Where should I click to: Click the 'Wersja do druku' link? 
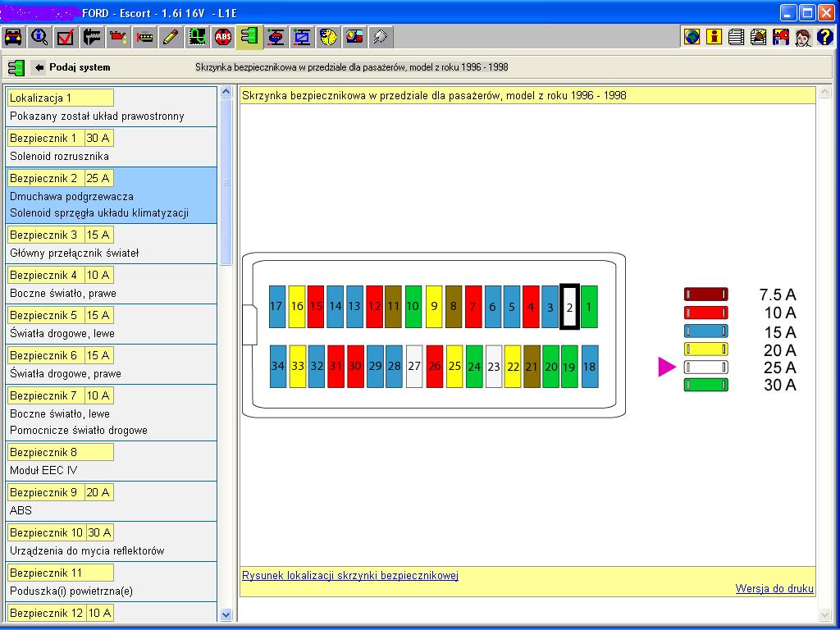point(774,588)
